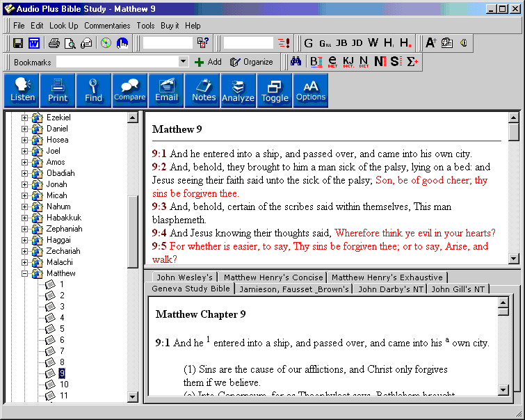Switch to Matthew Henry's Exhaustive tab
525x420 pixels.
(x=387, y=277)
